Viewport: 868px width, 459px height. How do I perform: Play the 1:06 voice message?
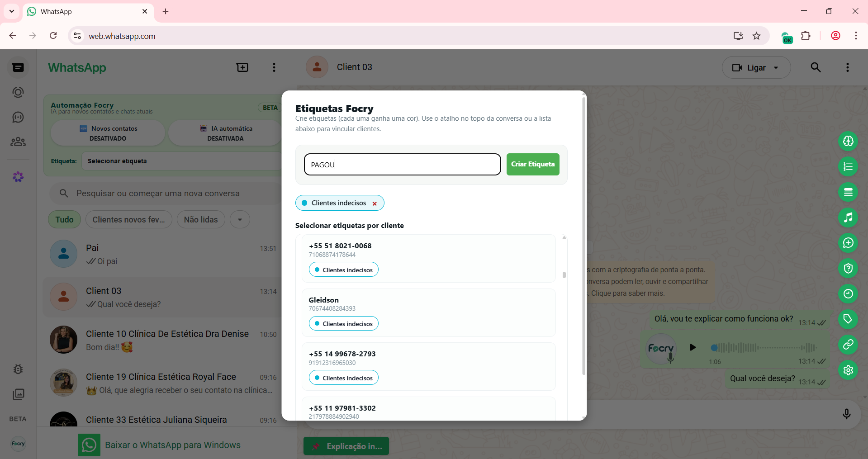point(693,347)
